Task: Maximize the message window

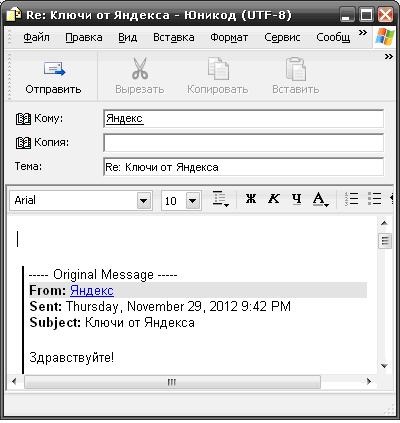Action: (366, 15)
